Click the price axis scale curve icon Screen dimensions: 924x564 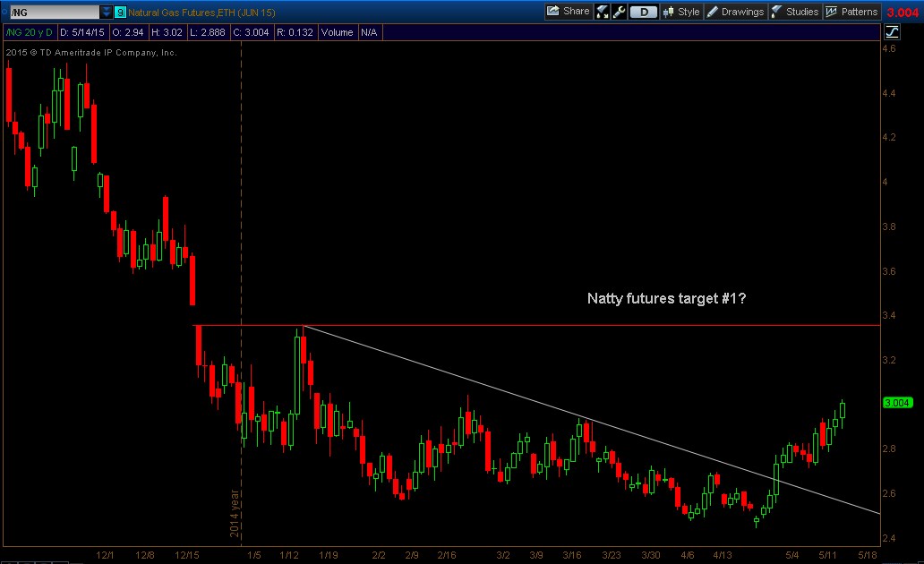pyautogui.click(x=892, y=32)
